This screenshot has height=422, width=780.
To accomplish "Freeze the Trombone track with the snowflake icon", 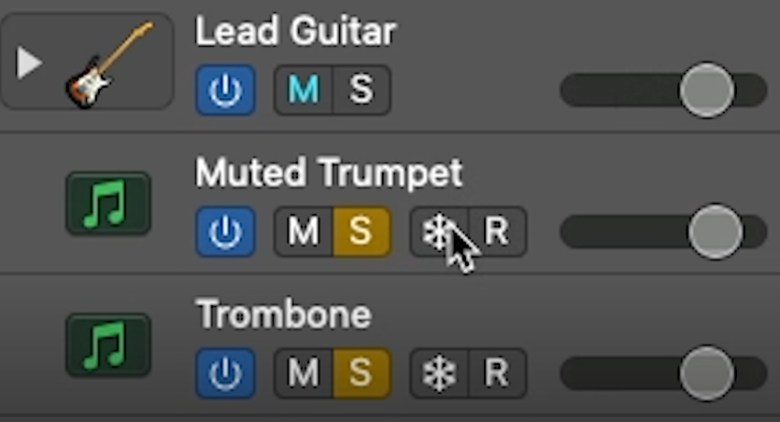I will click(439, 373).
